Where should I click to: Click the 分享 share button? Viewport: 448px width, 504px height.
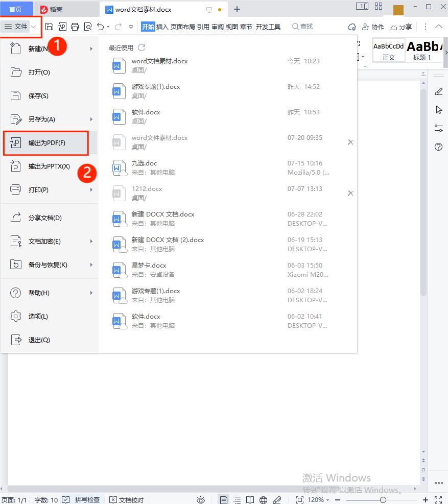(x=404, y=26)
